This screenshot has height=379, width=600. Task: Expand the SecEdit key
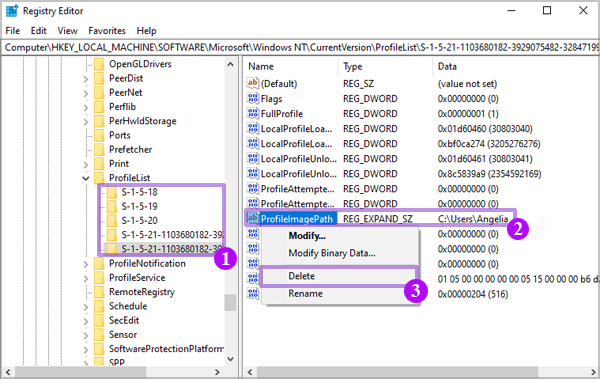[86, 321]
